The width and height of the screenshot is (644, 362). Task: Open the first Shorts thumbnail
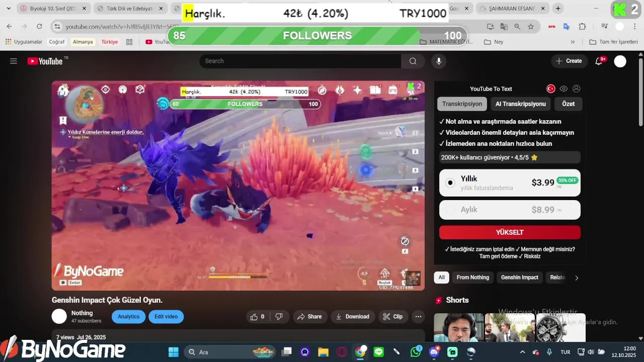(x=458, y=327)
